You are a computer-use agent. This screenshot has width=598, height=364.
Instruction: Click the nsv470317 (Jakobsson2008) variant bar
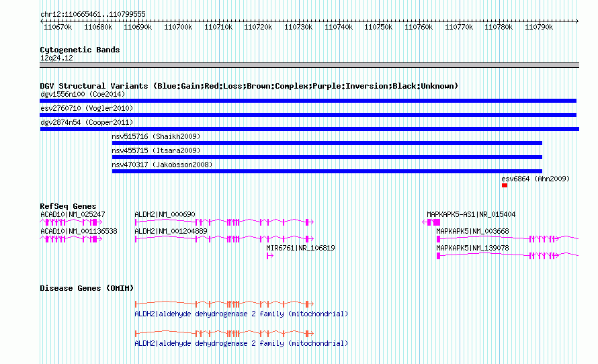click(x=327, y=171)
